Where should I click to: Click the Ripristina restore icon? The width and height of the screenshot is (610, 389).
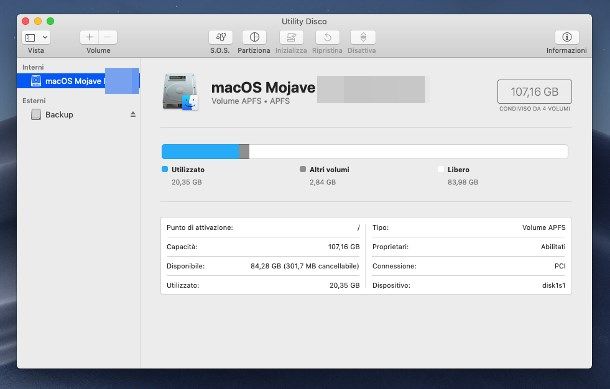click(x=327, y=37)
